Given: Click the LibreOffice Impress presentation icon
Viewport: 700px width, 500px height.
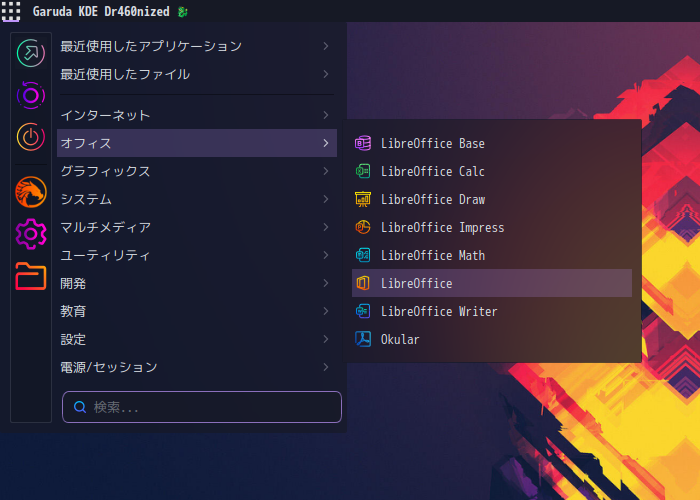Looking at the screenshot, I should (x=362, y=227).
